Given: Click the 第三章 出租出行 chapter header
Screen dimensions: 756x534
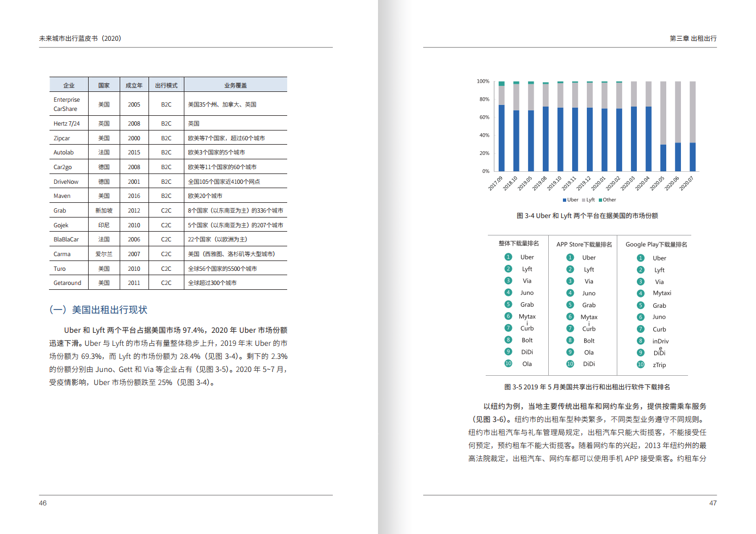Looking at the screenshot, I should [693, 39].
